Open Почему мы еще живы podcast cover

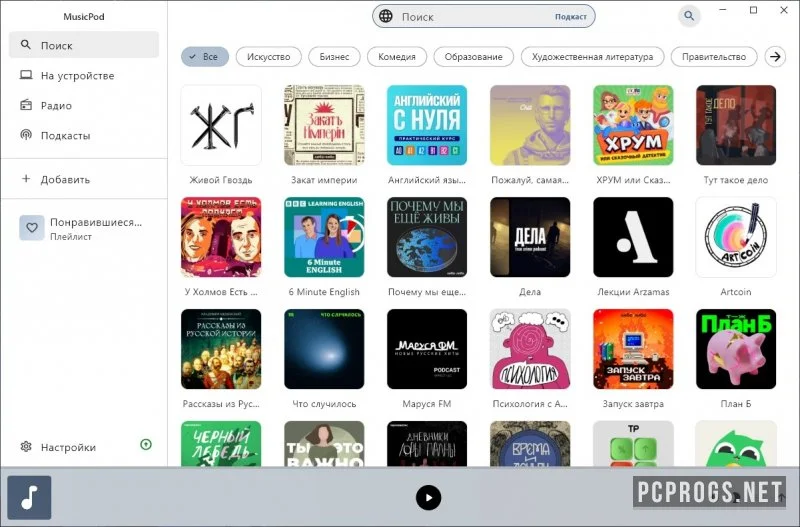tap(427, 237)
